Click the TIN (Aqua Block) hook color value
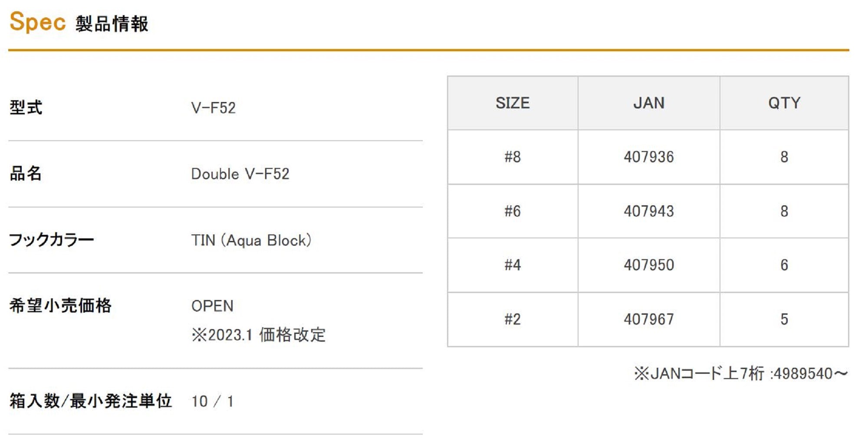The image size is (868, 445). 251,241
